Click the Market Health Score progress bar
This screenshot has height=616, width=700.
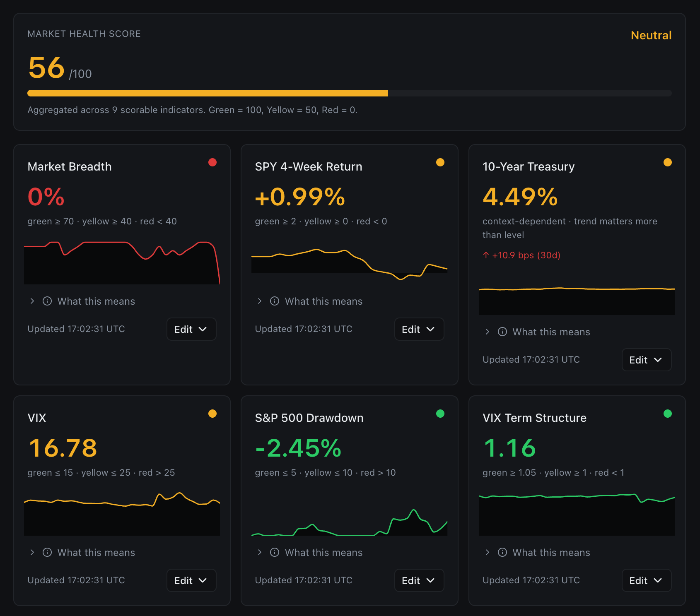[x=350, y=93]
